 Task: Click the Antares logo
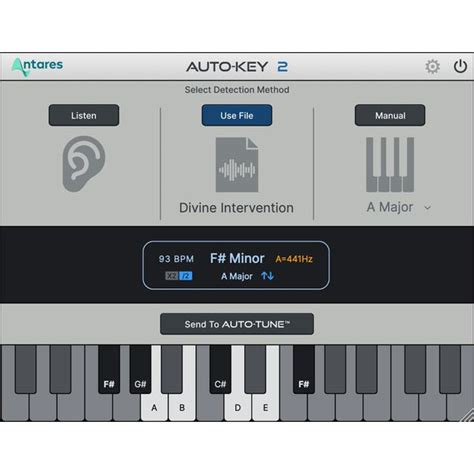(x=37, y=66)
